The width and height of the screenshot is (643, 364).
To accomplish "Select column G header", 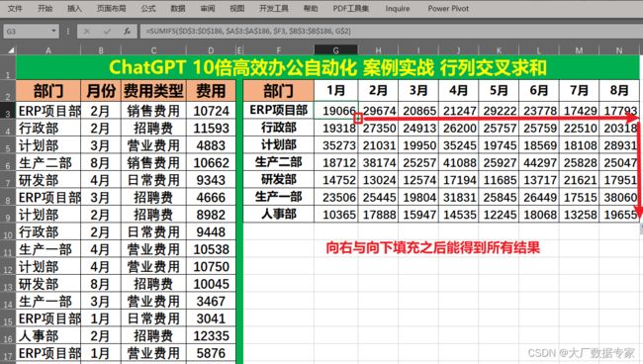I will [x=336, y=50].
